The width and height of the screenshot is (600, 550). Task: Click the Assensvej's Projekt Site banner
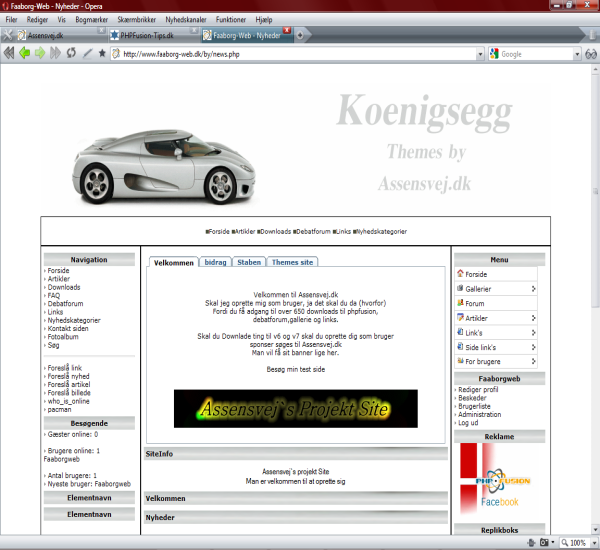(x=296, y=408)
